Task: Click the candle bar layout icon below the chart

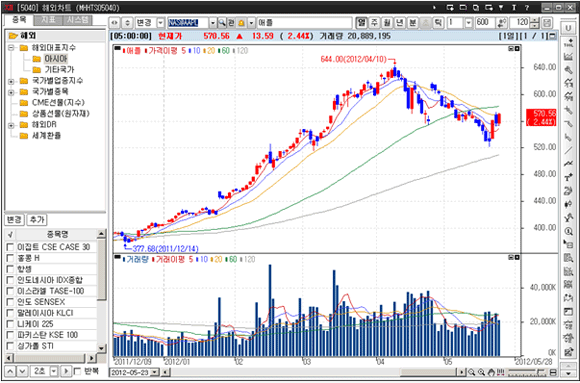Action: click(501, 372)
